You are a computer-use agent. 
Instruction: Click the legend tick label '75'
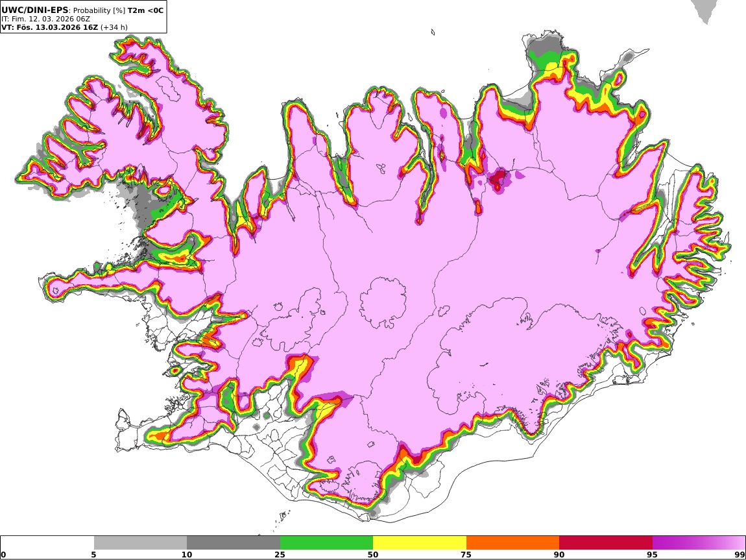pos(466,555)
